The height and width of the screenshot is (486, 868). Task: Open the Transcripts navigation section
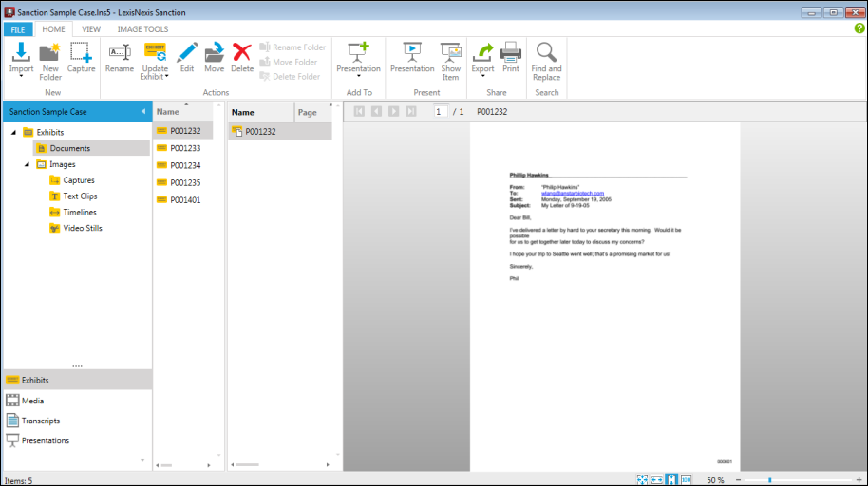click(x=78, y=421)
